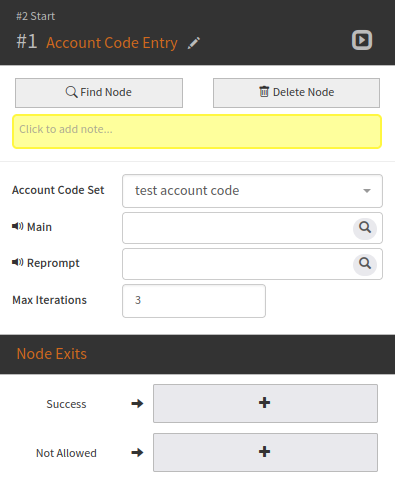
Task: Click the Account Code Entry title
Action: pyautogui.click(x=112, y=43)
